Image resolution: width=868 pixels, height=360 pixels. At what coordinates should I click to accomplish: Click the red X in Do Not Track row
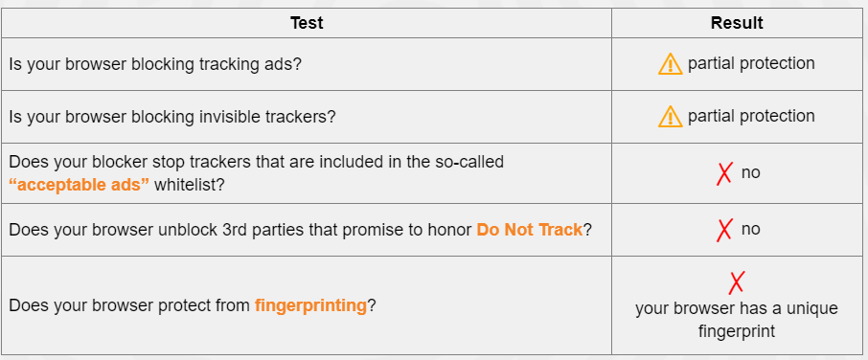coord(724,230)
